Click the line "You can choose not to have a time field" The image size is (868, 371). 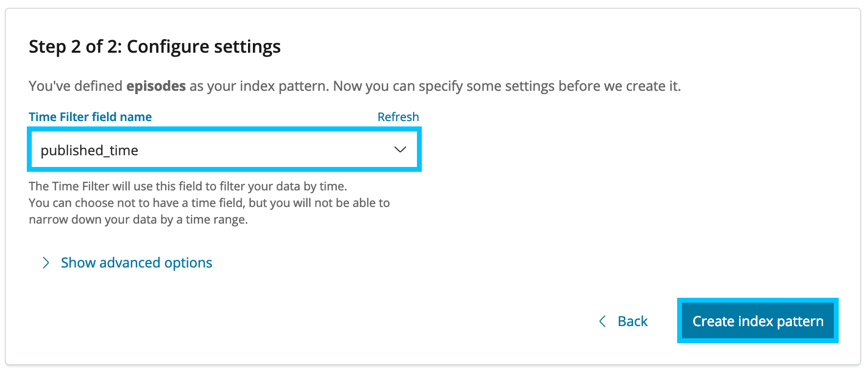[x=209, y=203]
